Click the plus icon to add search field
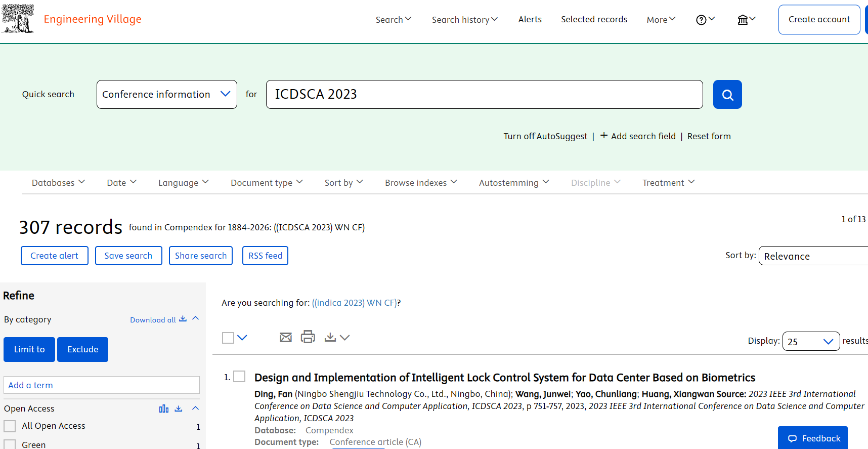 tap(604, 136)
